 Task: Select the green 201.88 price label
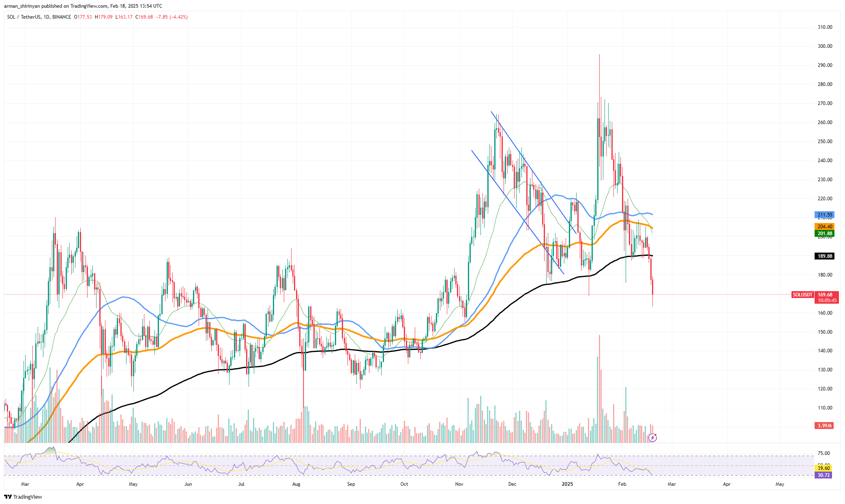pyautogui.click(x=825, y=234)
